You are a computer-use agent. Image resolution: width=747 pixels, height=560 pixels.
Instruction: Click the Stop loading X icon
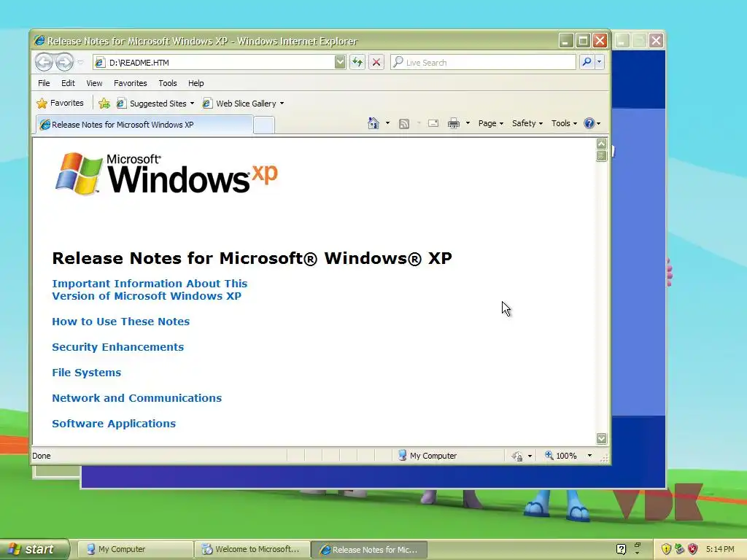coord(376,63)
